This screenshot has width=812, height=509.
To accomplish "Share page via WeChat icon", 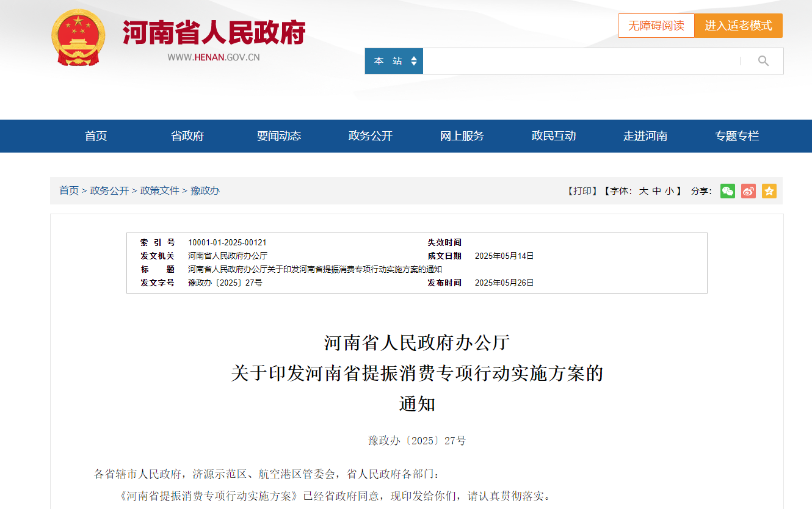I will (x=728, y=191).
